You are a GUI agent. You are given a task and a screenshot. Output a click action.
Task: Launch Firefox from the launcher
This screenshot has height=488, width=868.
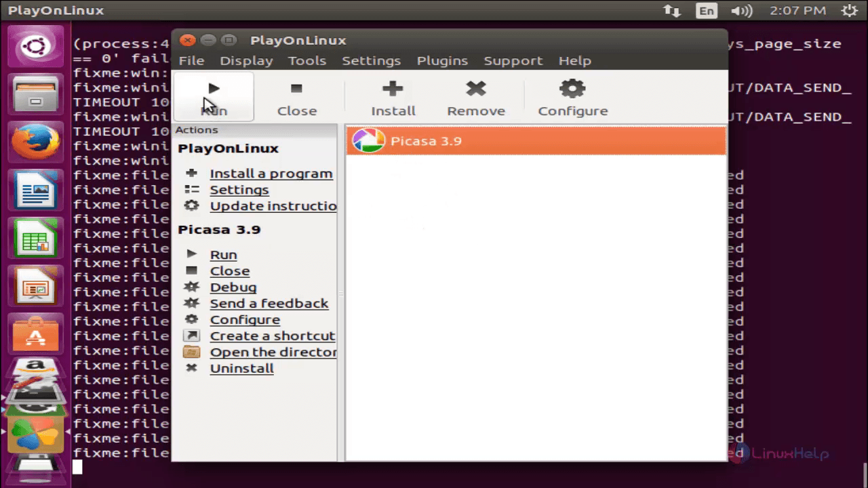pos(36,142)
